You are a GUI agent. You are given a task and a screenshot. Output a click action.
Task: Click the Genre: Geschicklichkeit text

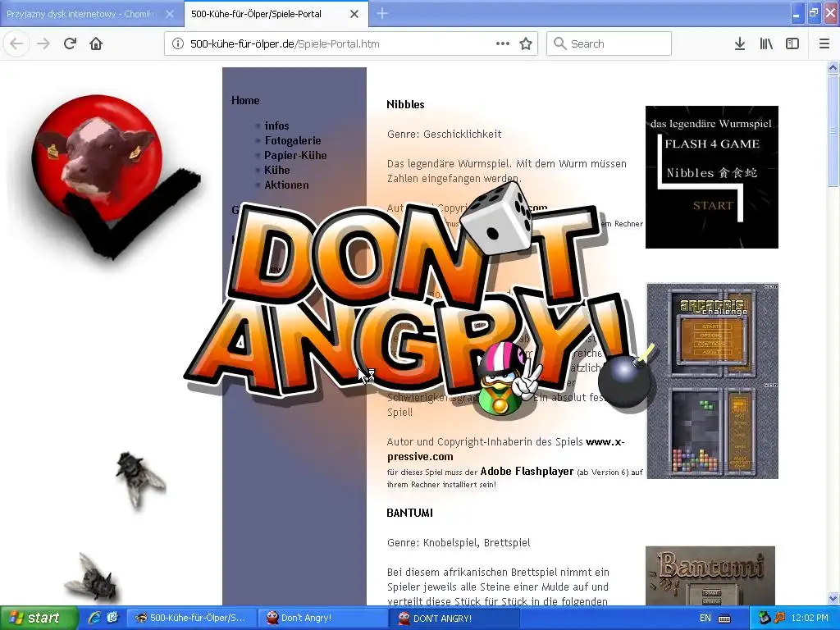pos(444,134)
